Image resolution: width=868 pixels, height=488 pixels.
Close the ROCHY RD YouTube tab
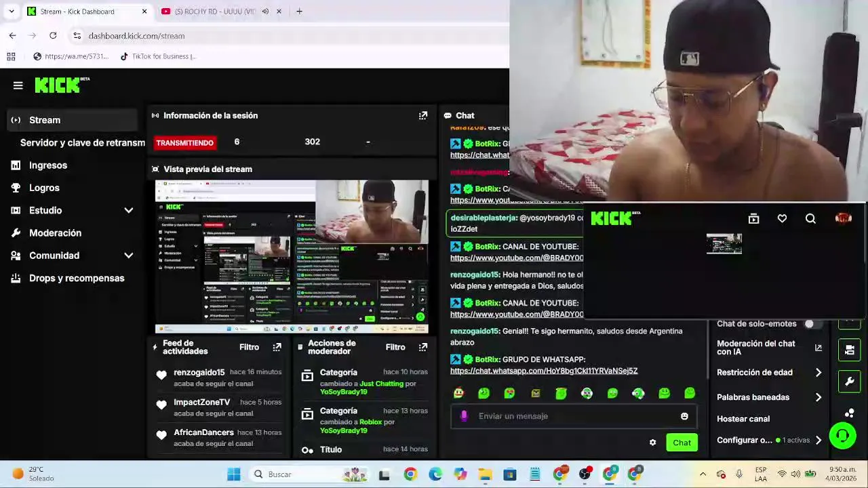[279, 12]
